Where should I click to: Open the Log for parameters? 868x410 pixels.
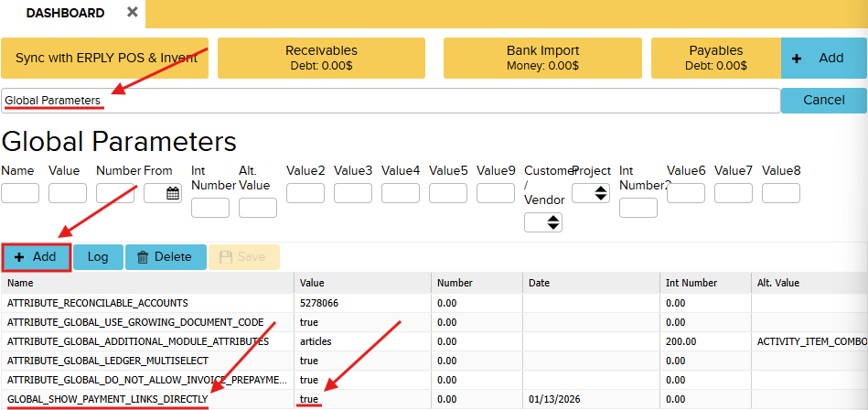point(98,257)
